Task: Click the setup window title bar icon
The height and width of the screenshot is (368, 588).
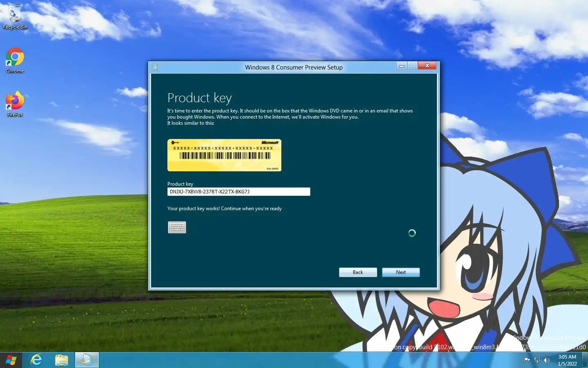Action: click(155, 67)
